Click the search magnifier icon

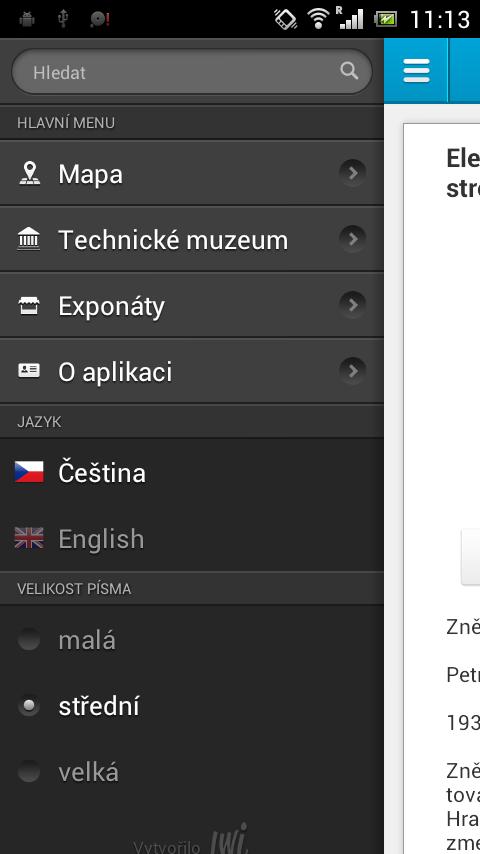[x=349, y=71]
